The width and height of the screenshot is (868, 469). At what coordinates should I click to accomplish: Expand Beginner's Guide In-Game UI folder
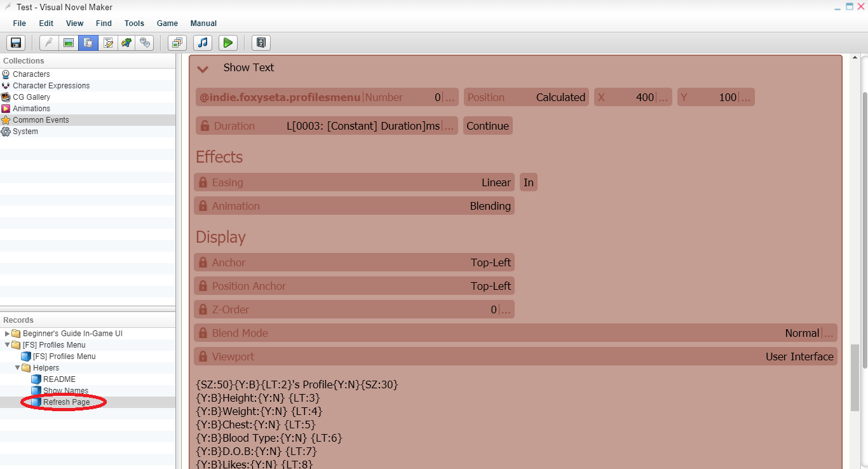[8, 334]
